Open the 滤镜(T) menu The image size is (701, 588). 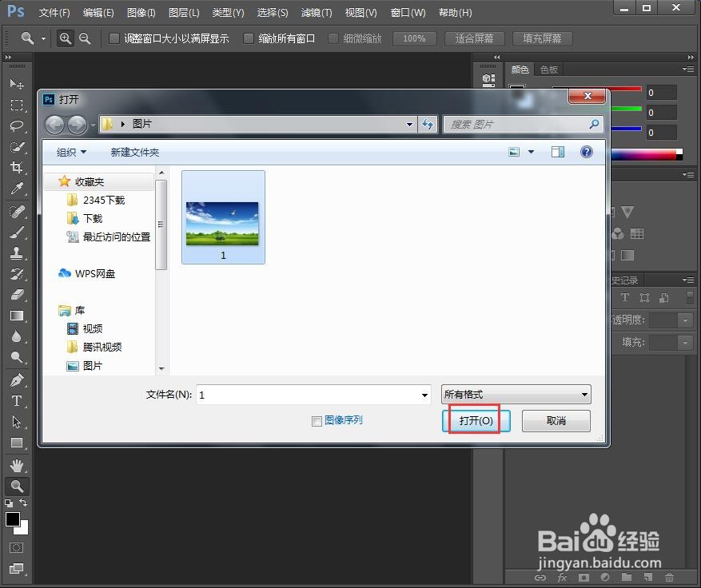tap(317, 13)
